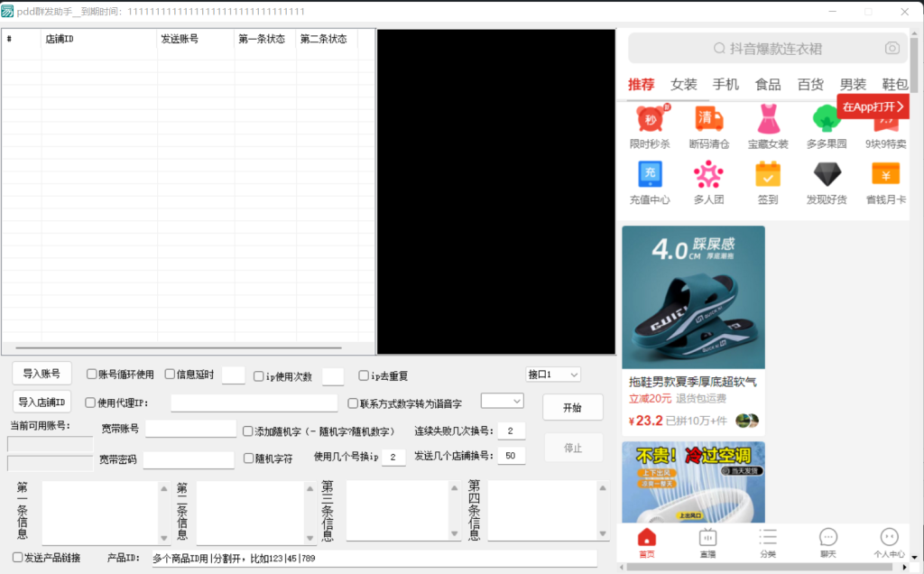The image size is (924, 574).
Task: Open the 签到 check-in calendar icon
Action: click(x=768, y=174)
